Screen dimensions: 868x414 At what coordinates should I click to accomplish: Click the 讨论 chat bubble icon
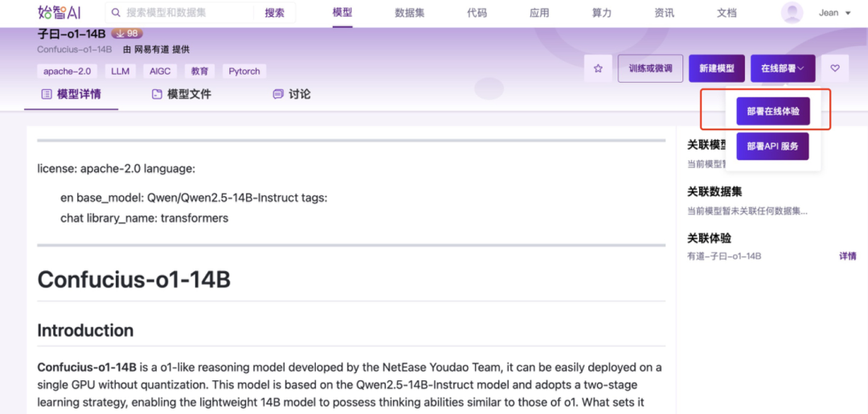point(278,95)
